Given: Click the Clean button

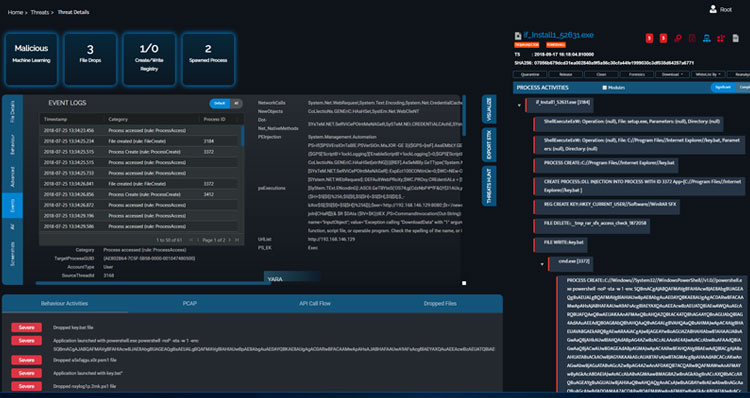Looking at the screenshot, I should coord(601,75).
